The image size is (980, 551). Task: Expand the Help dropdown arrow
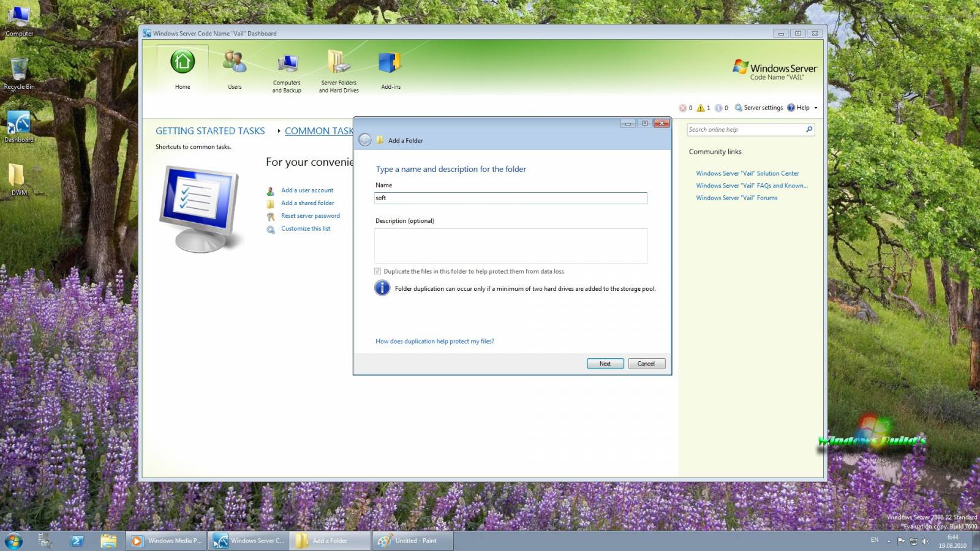coord(816,108)
